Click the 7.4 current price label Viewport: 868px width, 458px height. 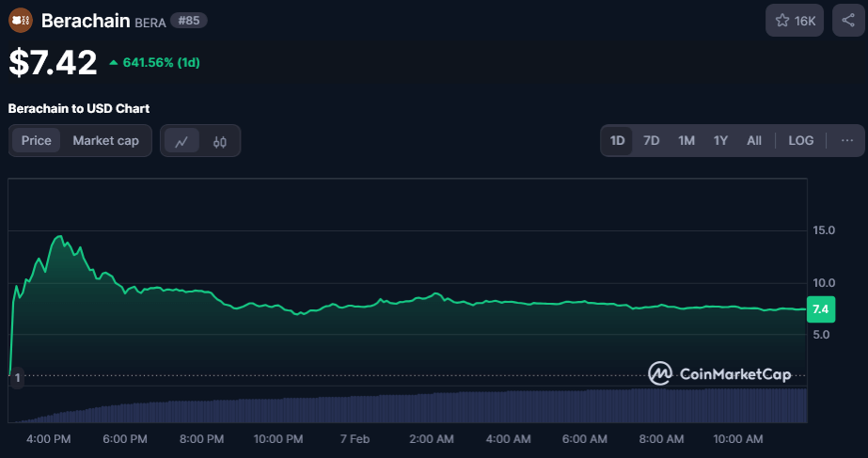click(819, 309)
